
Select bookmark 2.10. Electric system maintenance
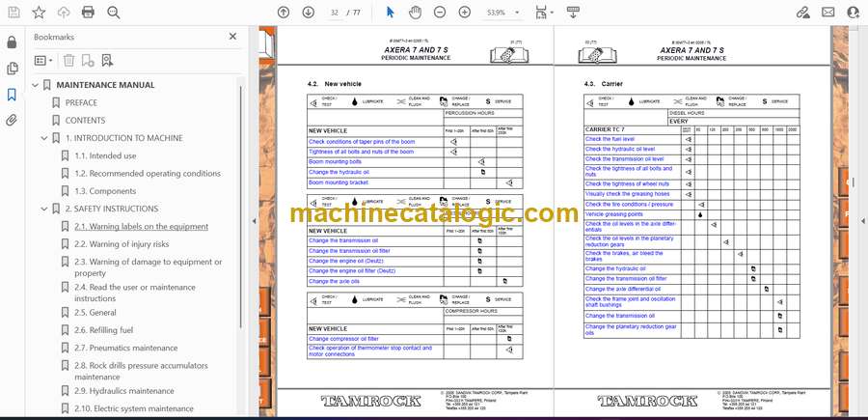click(134, 409)
